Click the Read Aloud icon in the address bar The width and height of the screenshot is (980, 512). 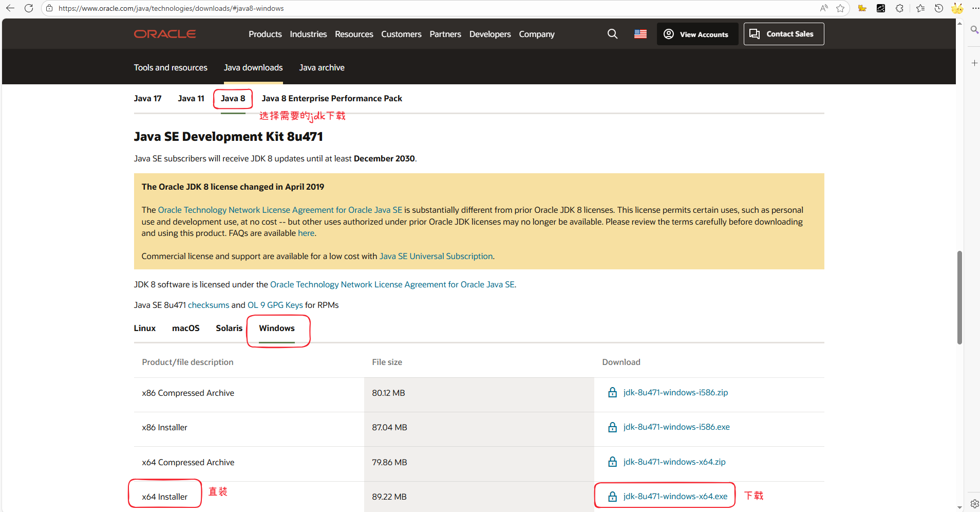click(x=824, y=8)
